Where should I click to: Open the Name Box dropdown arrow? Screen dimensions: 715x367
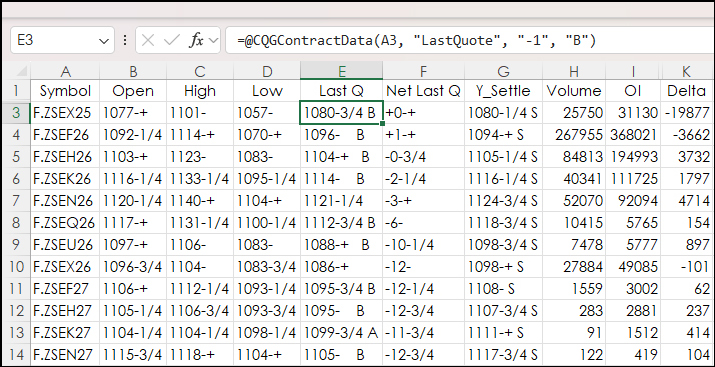click(x=103, y=41)
